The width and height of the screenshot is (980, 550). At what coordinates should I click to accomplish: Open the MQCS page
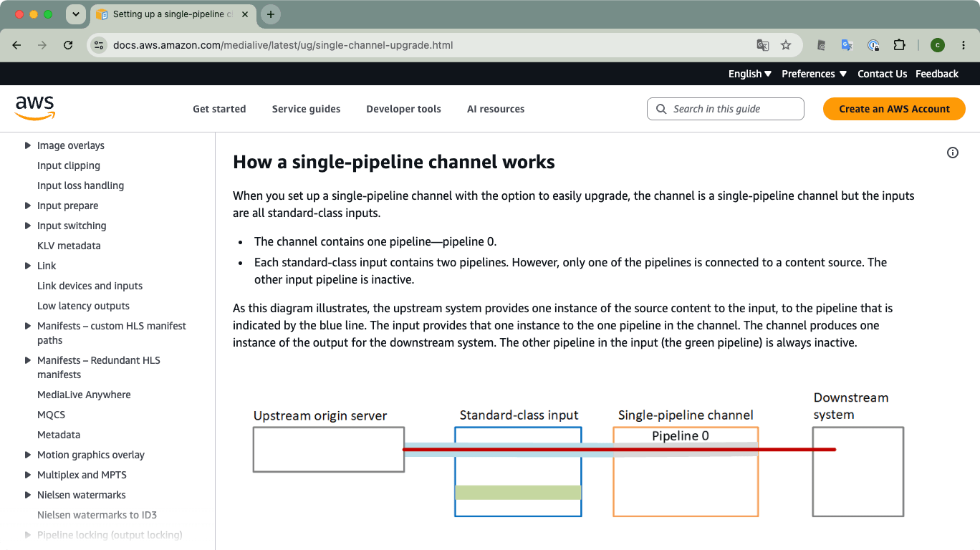51,415
